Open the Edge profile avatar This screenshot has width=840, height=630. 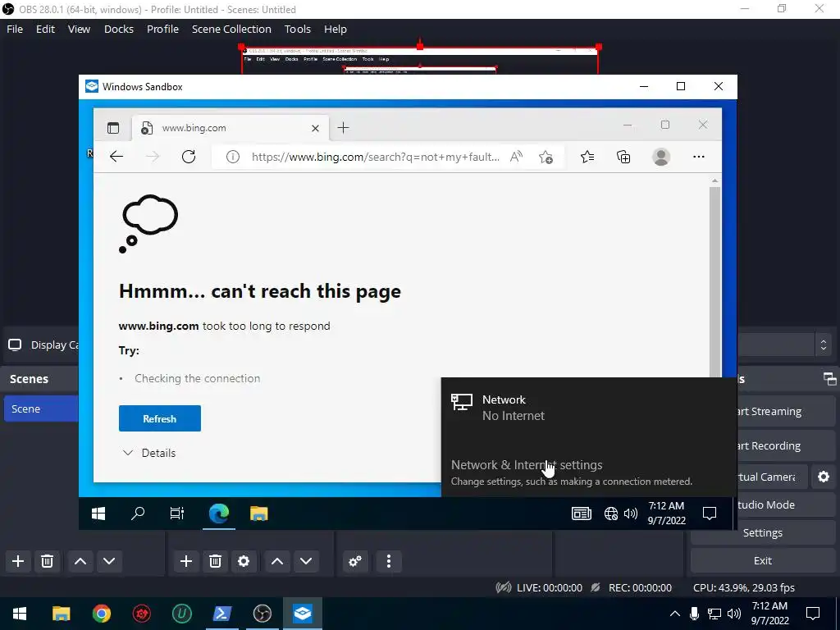tap(661, 157)
